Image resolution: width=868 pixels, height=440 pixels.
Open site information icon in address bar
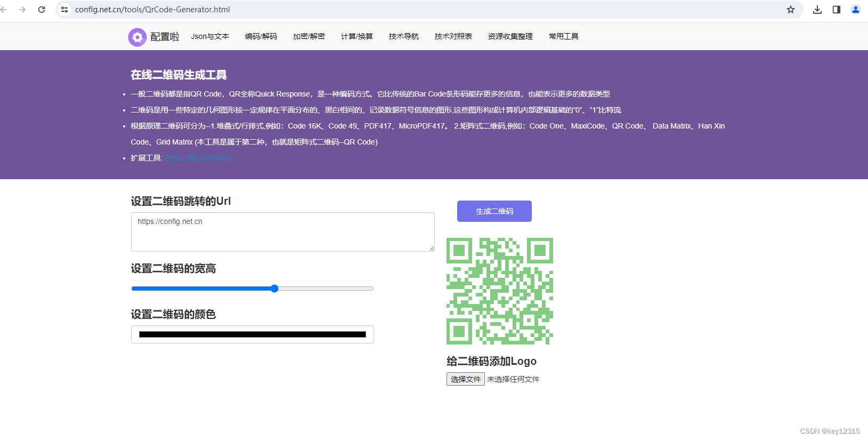tap(64, 10)
